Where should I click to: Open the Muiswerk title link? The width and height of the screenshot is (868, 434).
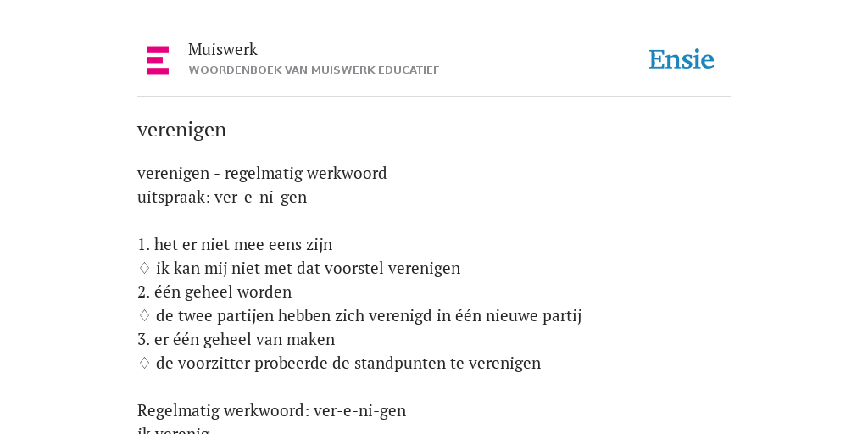tap(223, 50)
